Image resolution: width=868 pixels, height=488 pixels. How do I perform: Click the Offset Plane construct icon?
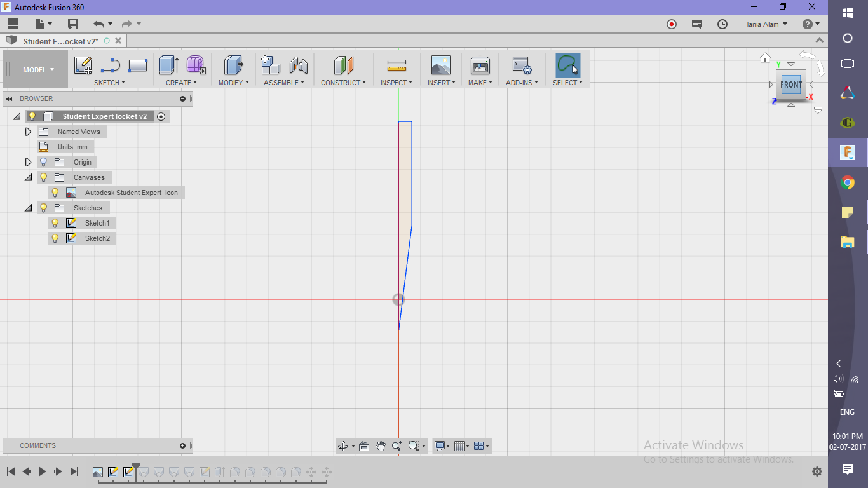click(x=344, y=65)
